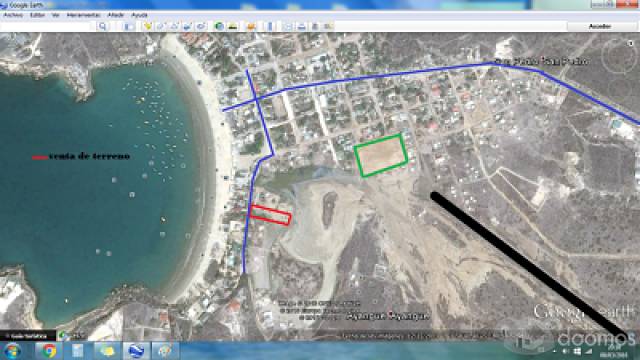Toggle the sidebar panel icon
Viewport: 640px width, 360px height.
tap(129, 27)
